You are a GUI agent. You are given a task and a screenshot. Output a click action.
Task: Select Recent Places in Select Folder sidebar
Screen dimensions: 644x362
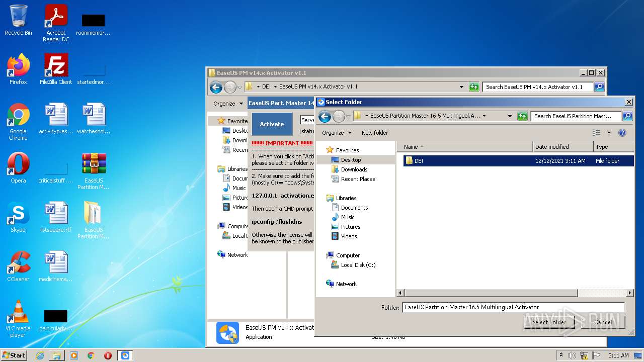tap(353, 179)
